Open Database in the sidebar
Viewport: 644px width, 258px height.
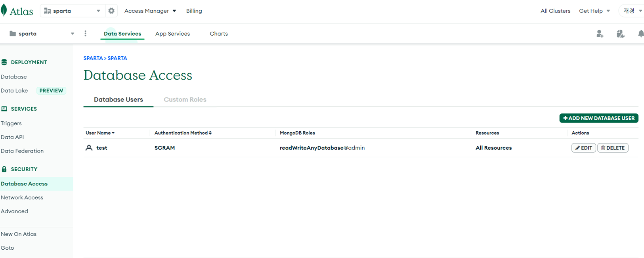tap(14, 76)
